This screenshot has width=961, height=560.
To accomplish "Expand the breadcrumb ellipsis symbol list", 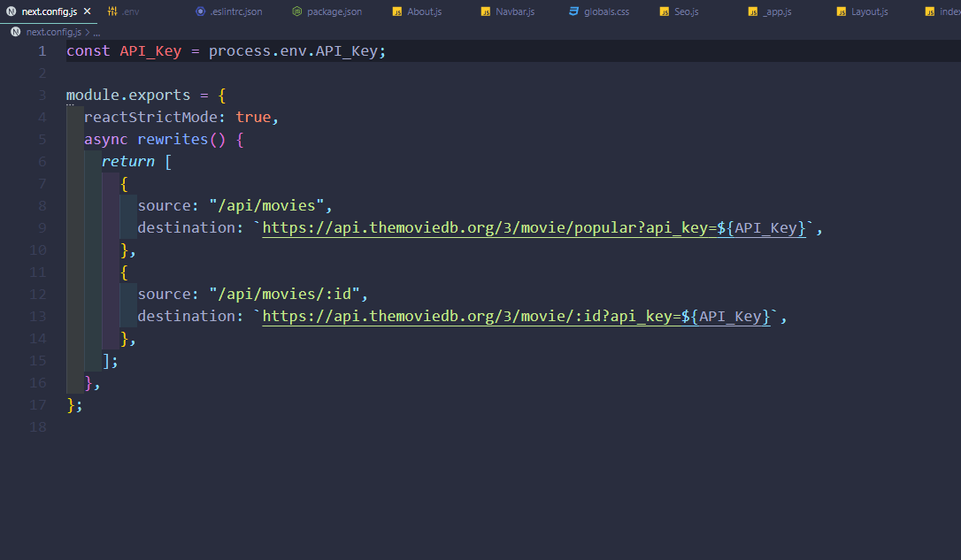I will pyautogui.click(x=96, y=33).
